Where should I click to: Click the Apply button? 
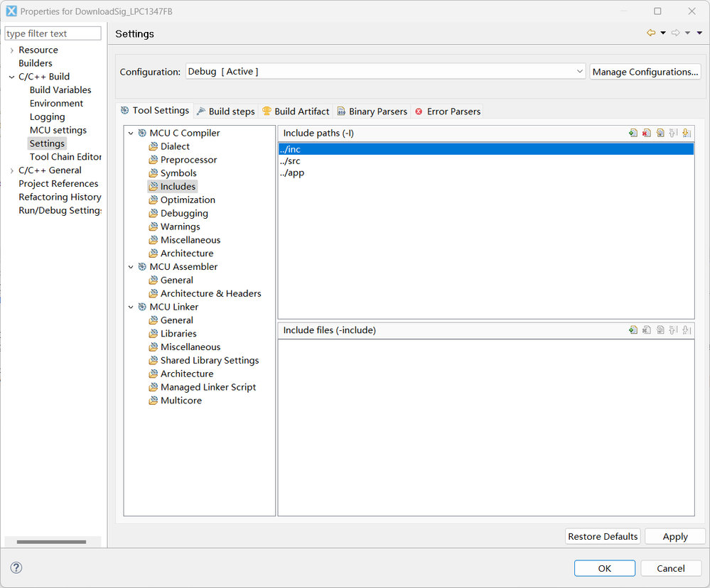[x=675, y=536]
